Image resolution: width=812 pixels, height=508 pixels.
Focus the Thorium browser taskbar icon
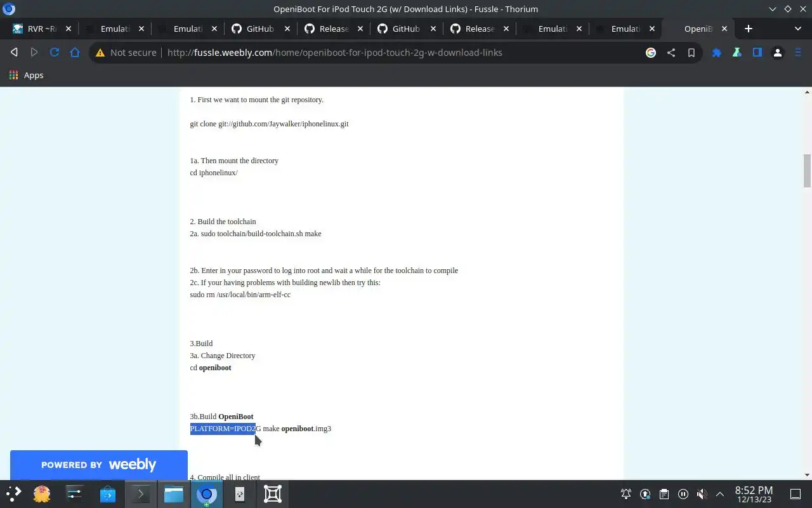pyautogui.click(x=207, y=494)
